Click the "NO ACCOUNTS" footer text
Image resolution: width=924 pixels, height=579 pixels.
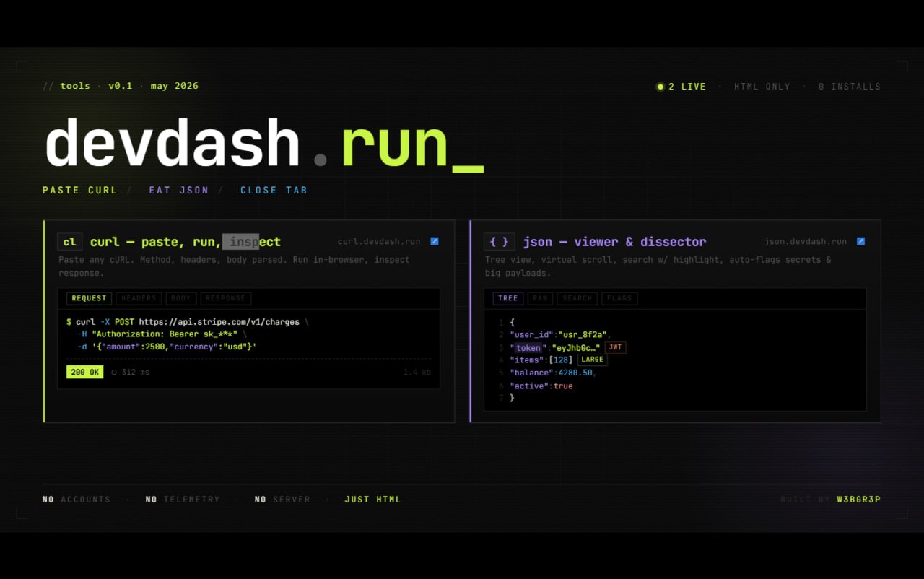[77, 500]
